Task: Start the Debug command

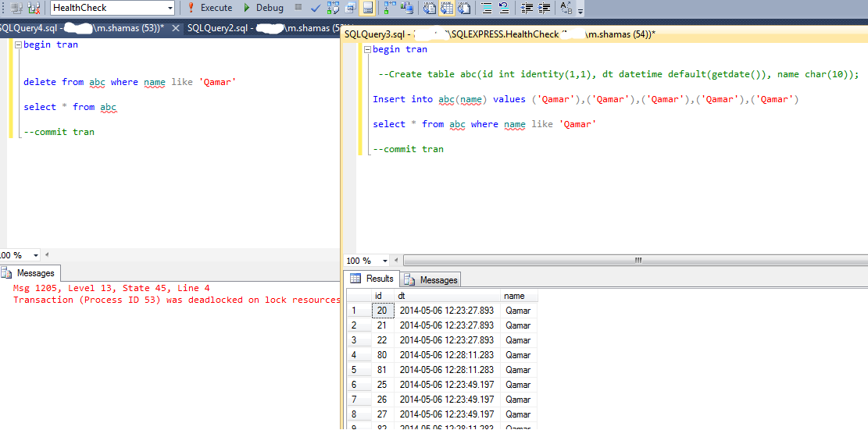Action: 264,8
